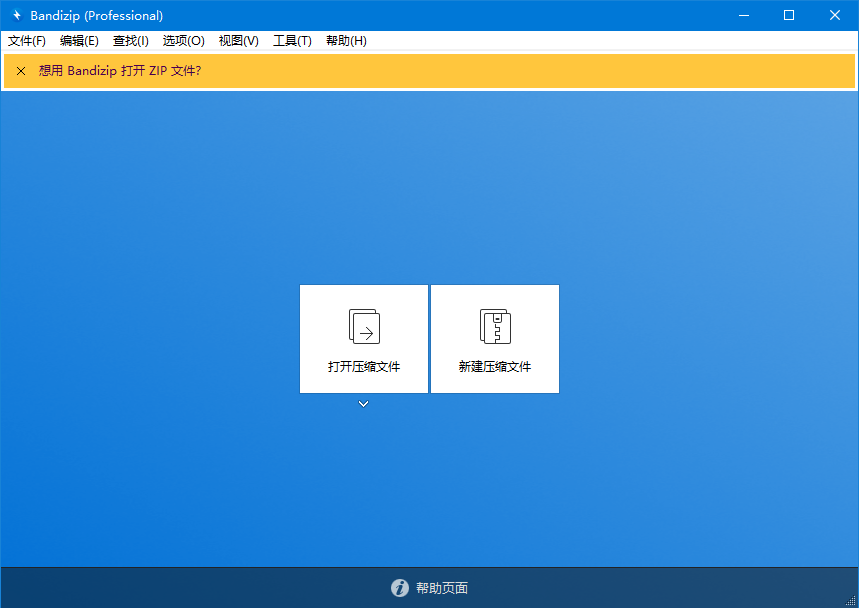Open the 帮助页面 link at the bottom

tap(441, 588)
